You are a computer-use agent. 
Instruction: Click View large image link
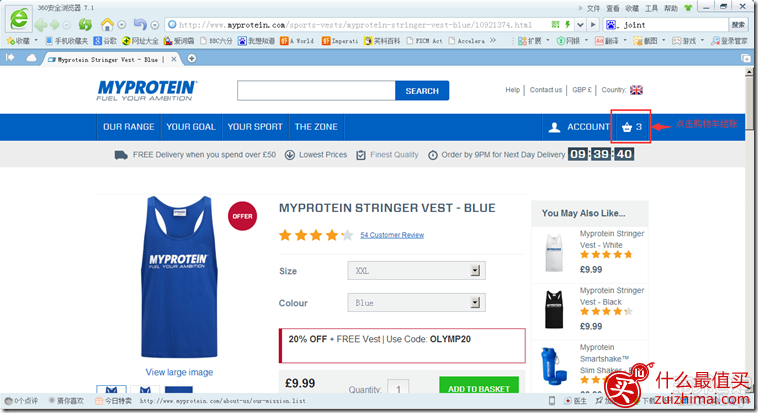(179, 372)
